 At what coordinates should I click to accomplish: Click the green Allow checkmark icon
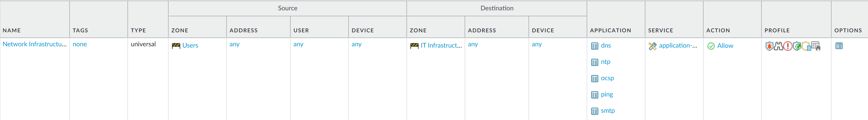coord(711,46)
